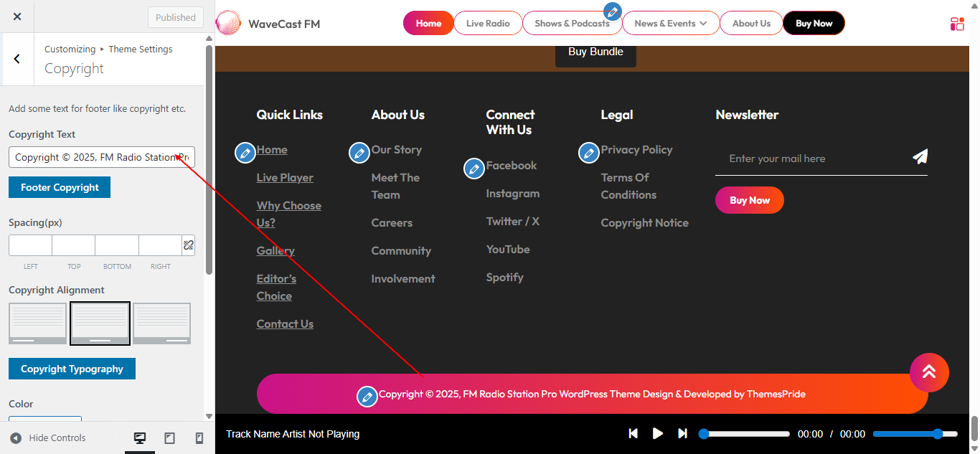Switch preview to mobile view
Screen dimensions: 980x454
(x=199, y=438)
